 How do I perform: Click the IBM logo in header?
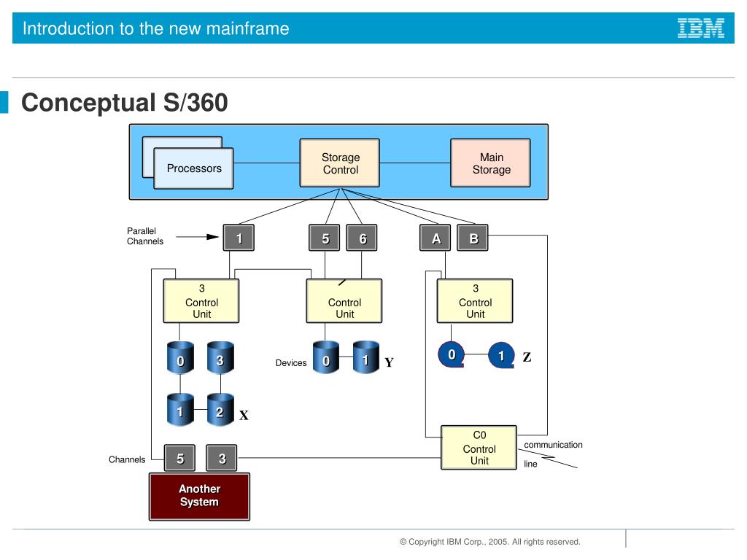tap(701, 28)
